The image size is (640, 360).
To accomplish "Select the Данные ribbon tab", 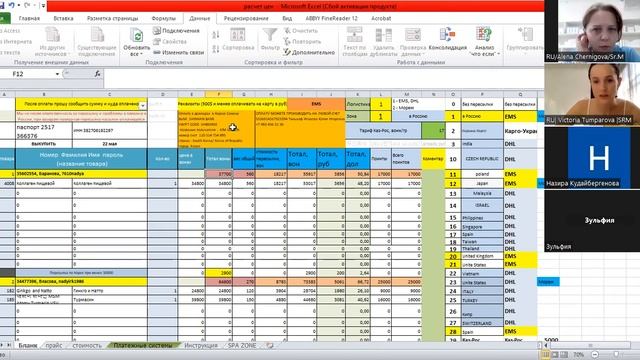I will (x=200, y=18).
